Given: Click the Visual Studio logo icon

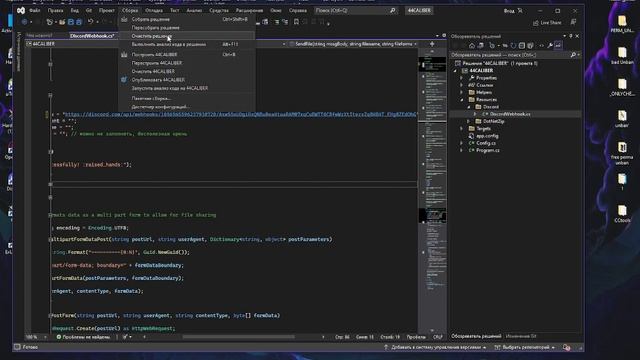Looking at the screenshot, I should [x=21, y=11].
